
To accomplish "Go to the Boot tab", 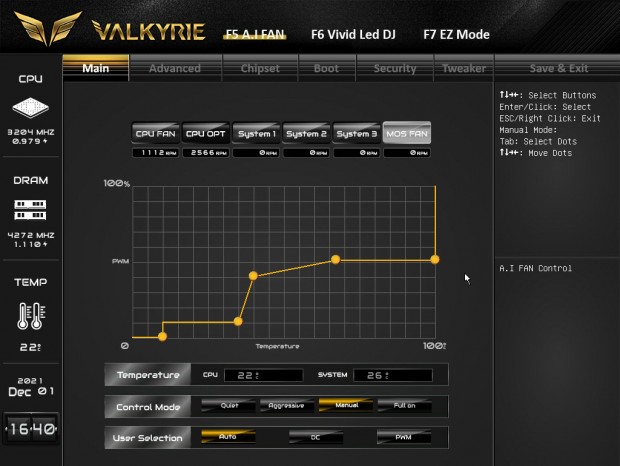I will (327, 68).
